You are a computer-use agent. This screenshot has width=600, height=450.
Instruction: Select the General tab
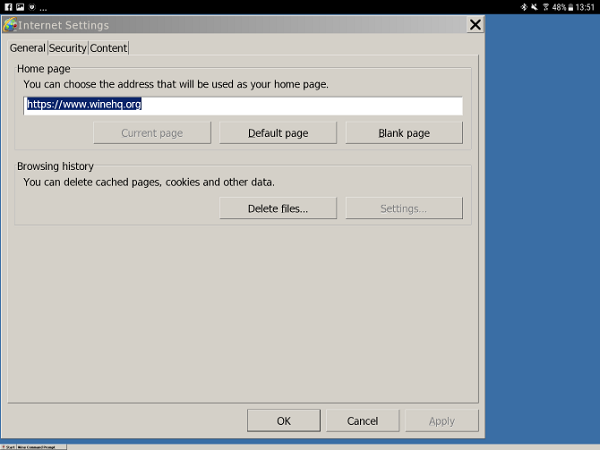coord(27,48)
